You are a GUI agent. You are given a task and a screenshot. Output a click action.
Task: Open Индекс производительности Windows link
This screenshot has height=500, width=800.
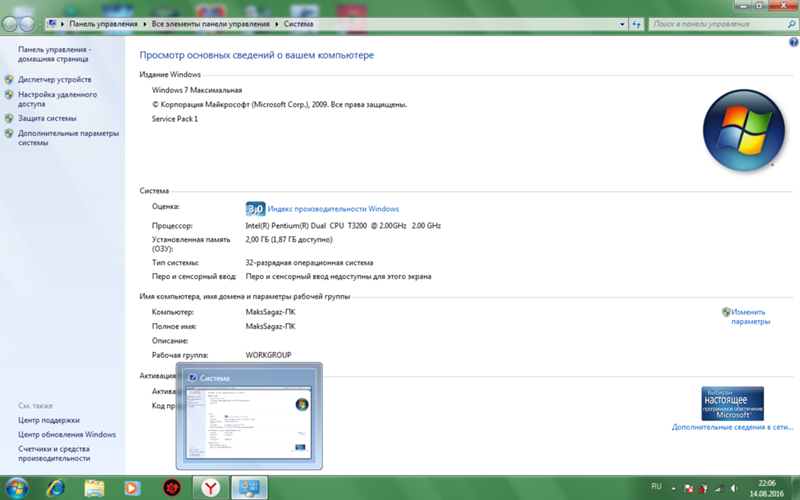click(333, 209)
